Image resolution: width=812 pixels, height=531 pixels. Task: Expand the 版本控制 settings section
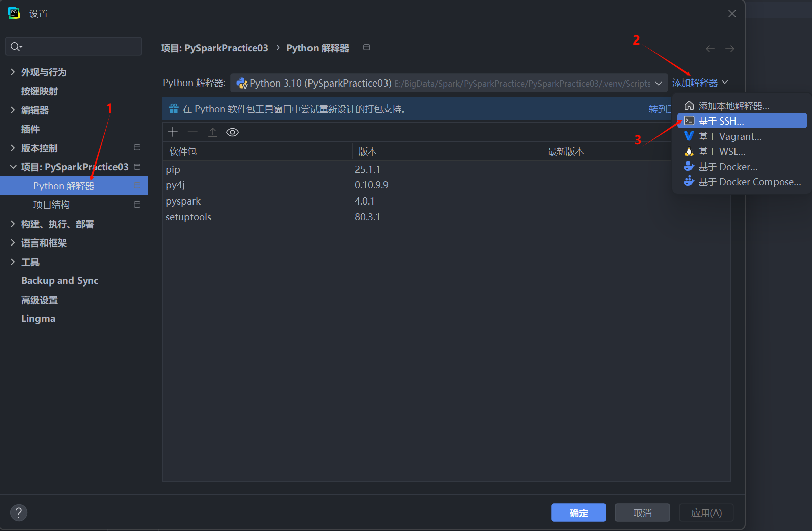pyautogui.click(x=13, y=148)
